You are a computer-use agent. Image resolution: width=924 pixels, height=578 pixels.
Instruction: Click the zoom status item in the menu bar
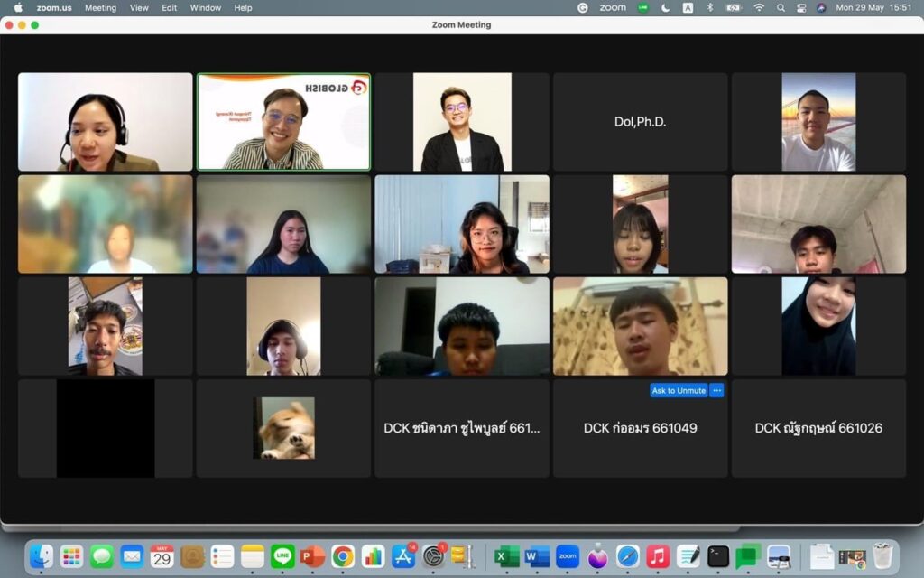[x=612, y=7]
